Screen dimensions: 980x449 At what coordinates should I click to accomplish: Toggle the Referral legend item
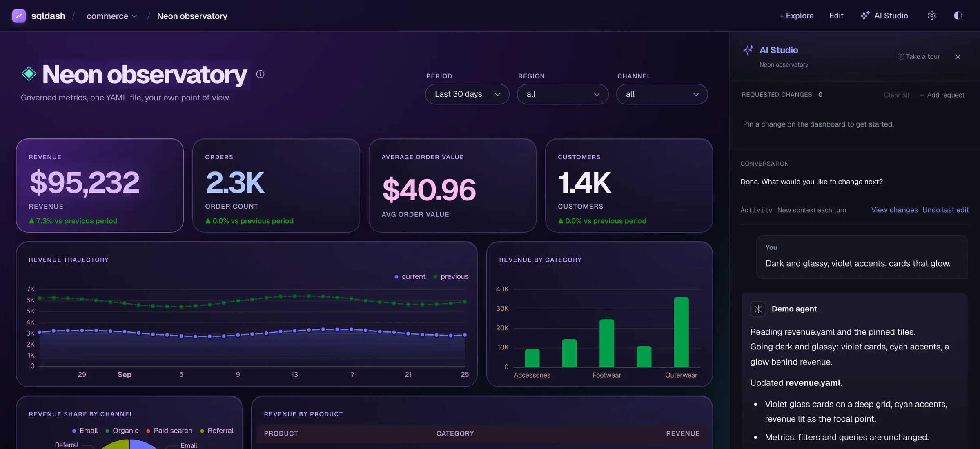coord(216,431)
